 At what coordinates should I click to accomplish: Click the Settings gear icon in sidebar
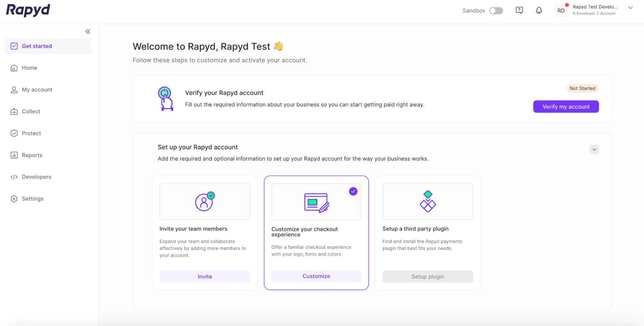point(14,199)
